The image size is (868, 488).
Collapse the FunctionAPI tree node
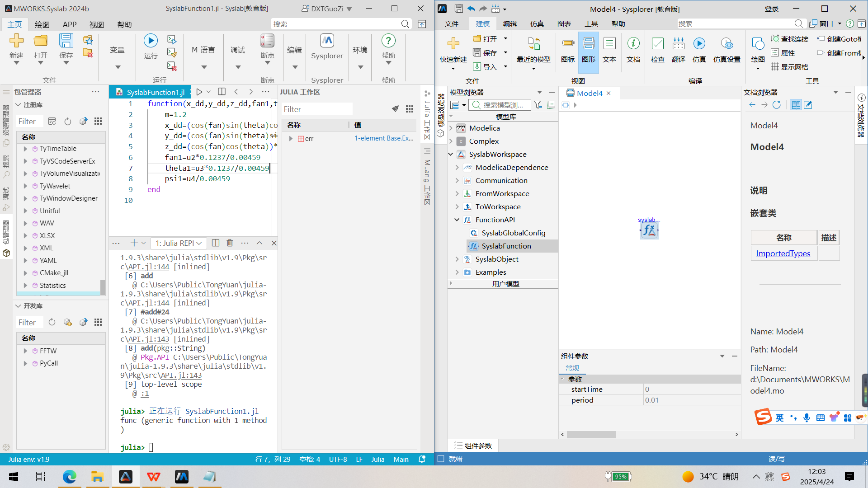pyautogui.click(x=457, y=220)
